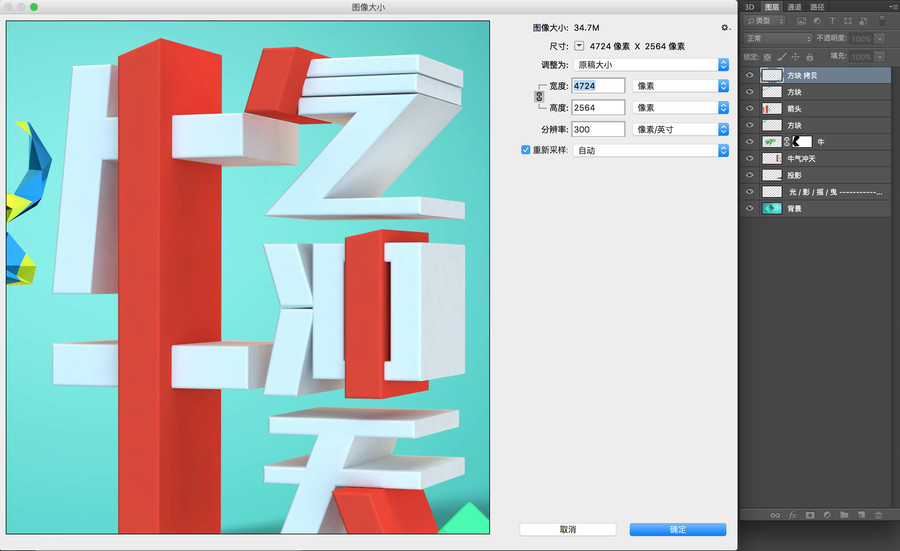Hide the 背景 layer

tap(750, 208)
